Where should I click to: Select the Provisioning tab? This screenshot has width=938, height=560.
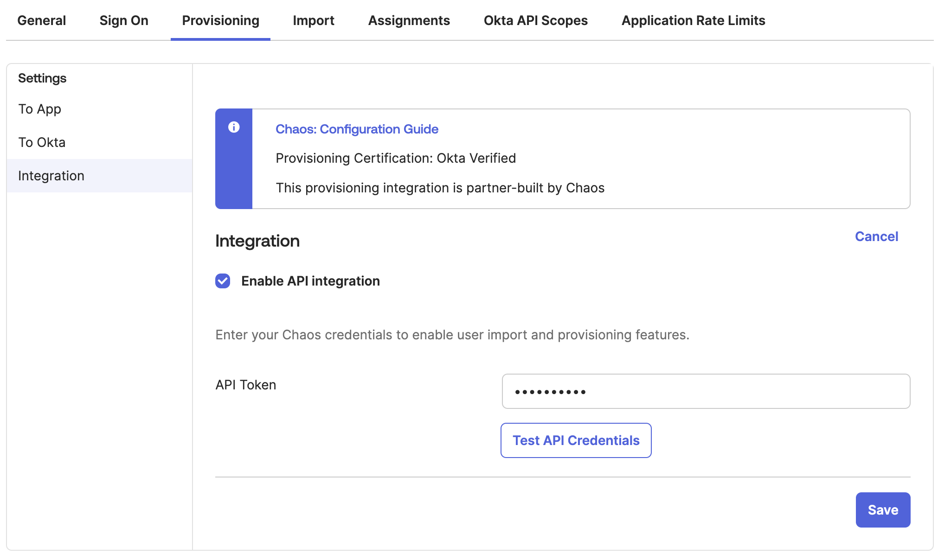coord(220,20)
